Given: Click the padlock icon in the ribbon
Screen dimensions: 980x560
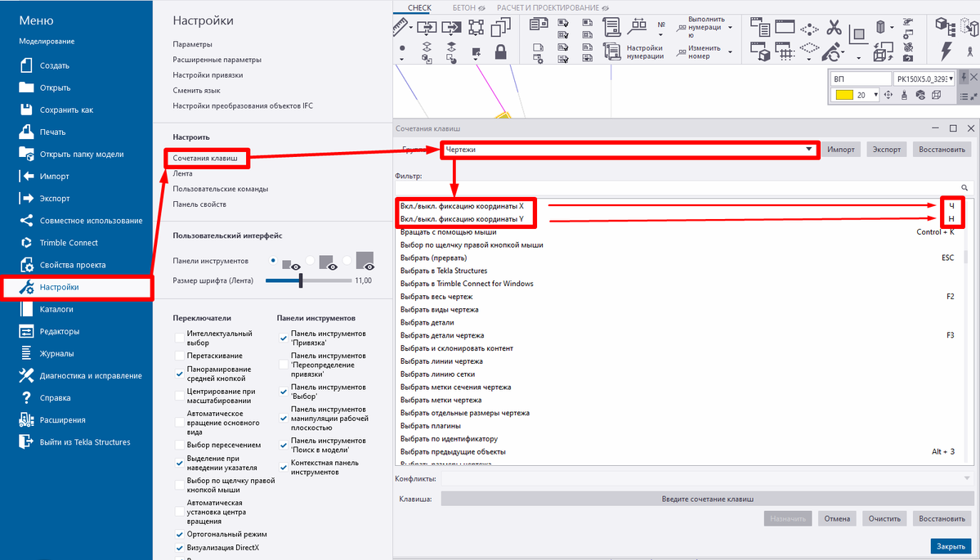Looking at the screenshot, I should coord(500,52).
